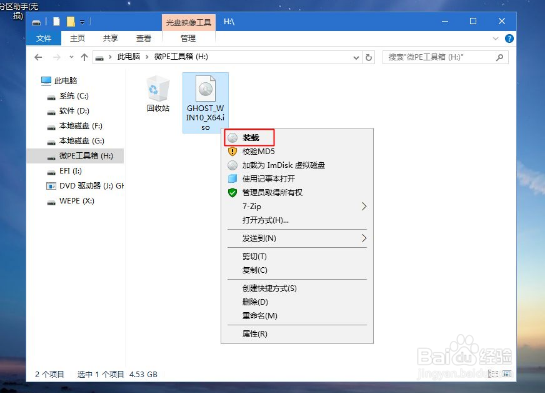Expand the 发送到(N) submenu

[x=297, y=238]
